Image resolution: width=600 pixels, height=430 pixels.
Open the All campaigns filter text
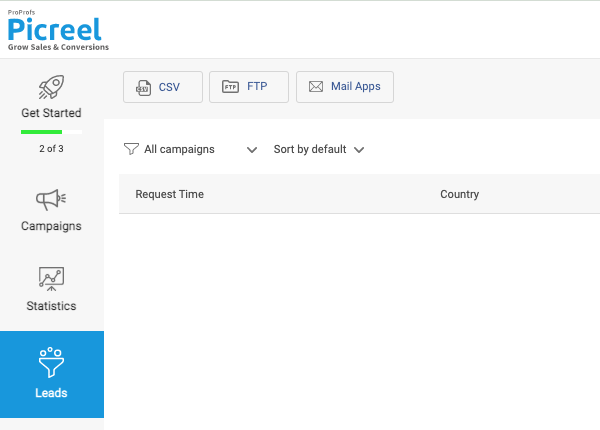click(x=179, y=149)
